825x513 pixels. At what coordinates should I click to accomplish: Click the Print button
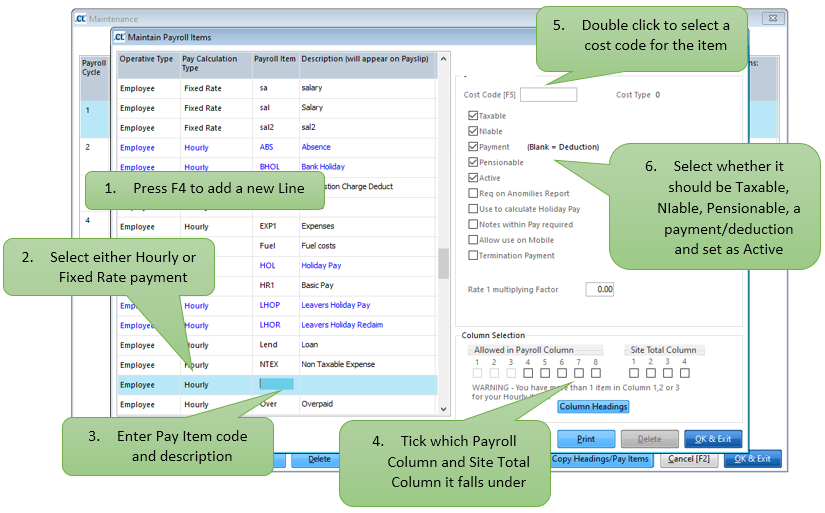click(x=585, y=439)
